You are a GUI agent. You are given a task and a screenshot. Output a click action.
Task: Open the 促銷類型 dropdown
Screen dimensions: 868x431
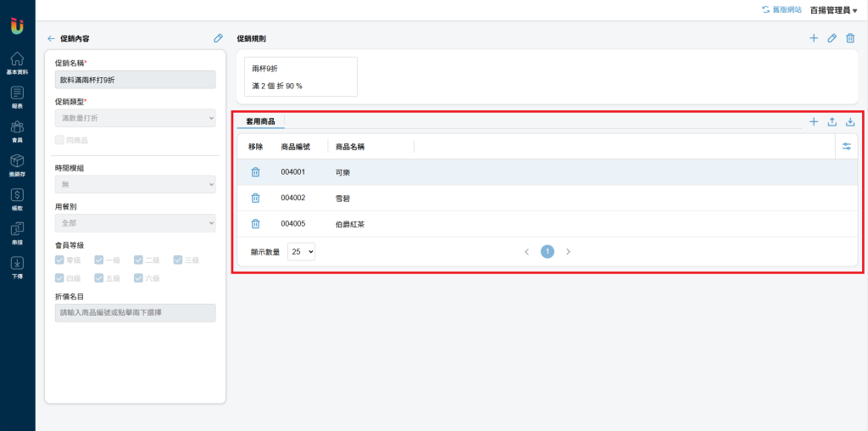click(x=136, y=118)
